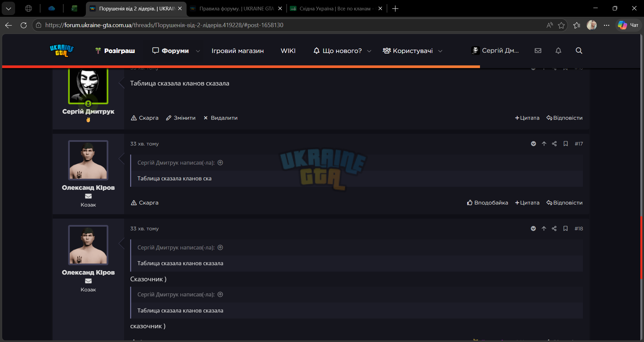The width and height of the screenshot is (644, 342).
Task: Switch to Правила форуму browser tab
Action: click(236, 9)
